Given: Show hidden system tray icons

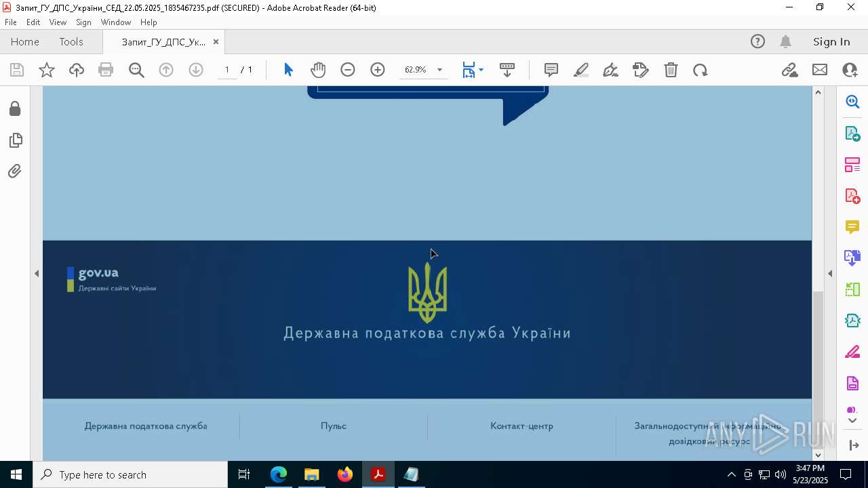Looking at the screenshot, I should [731, 474].
